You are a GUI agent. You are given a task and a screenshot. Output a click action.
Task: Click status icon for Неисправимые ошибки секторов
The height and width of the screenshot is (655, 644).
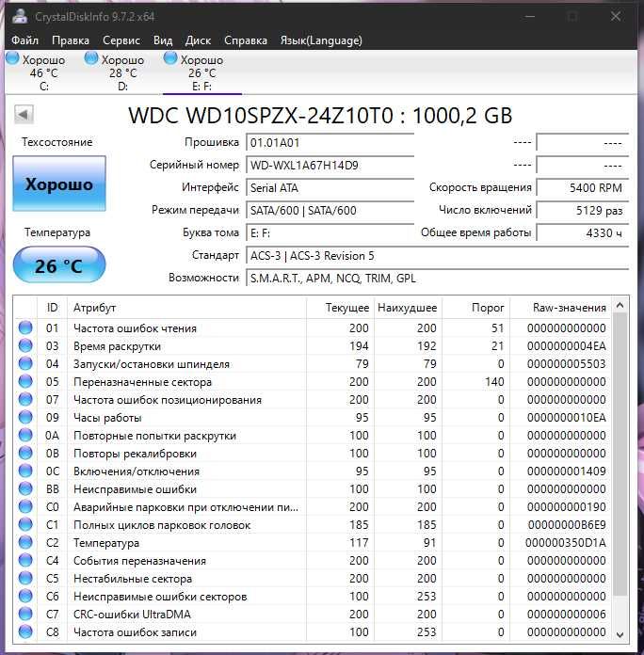[x=25, y=596]
